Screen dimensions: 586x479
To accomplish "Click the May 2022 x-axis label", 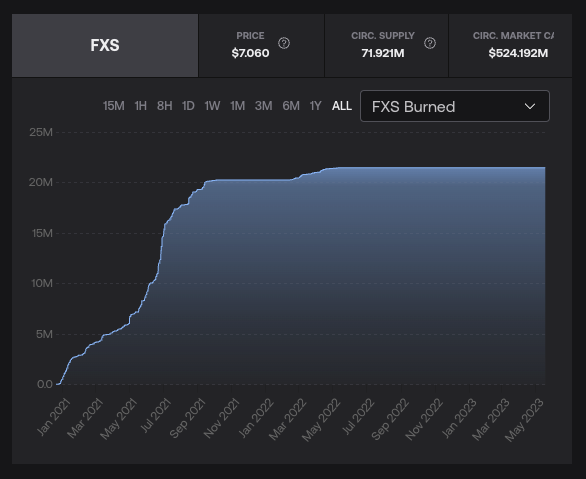I will [x=321, y=419].
